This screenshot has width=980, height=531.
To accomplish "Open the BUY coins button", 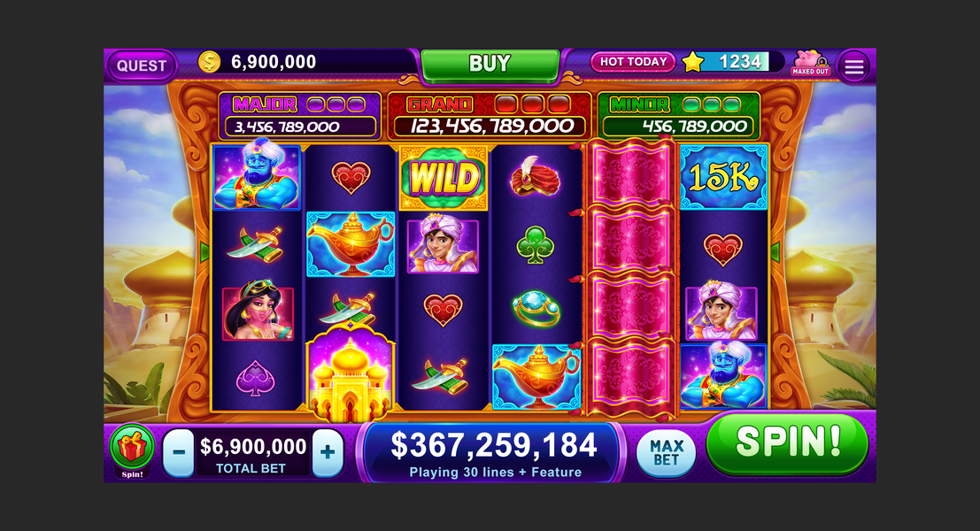I will (490, 65).
